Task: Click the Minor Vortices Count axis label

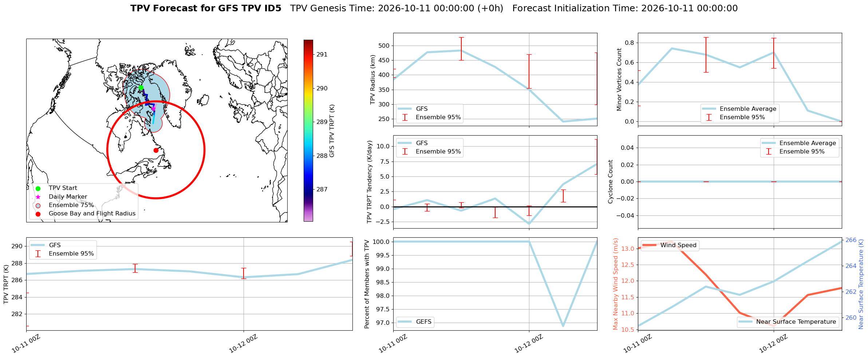Action: pyautogui.click(x=619, y=79)
